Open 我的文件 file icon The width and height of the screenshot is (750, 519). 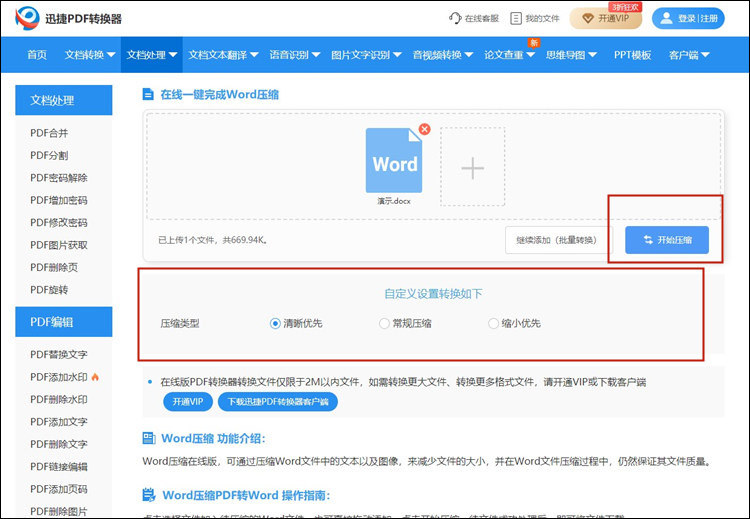(x=516, y=18)
